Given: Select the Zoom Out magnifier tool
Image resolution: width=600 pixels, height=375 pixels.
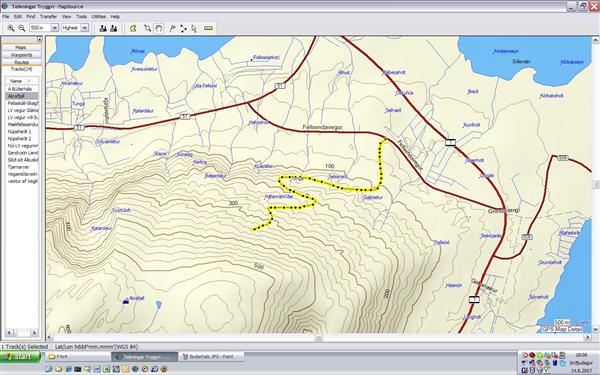Looking at the screenshot, I should [x=22, y=28].
